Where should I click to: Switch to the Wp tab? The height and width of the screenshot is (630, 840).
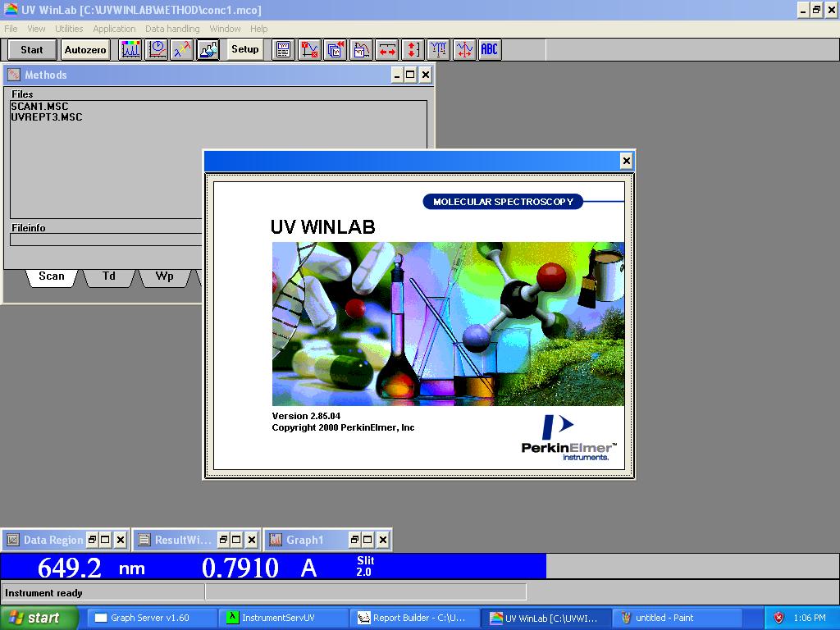pyautogui.click(x=163, y=276)
